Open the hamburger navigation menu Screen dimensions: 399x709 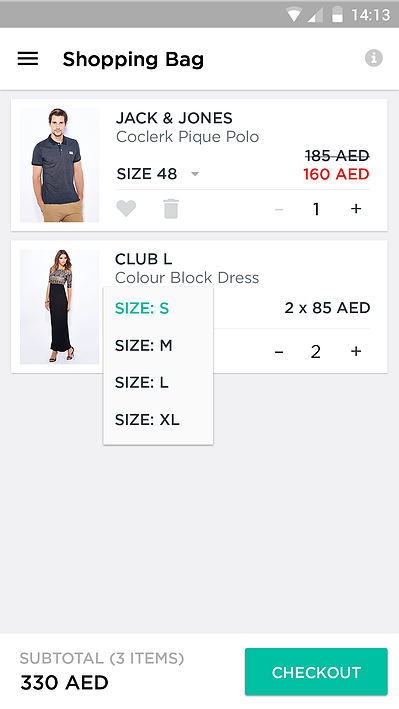click(28, 59)
